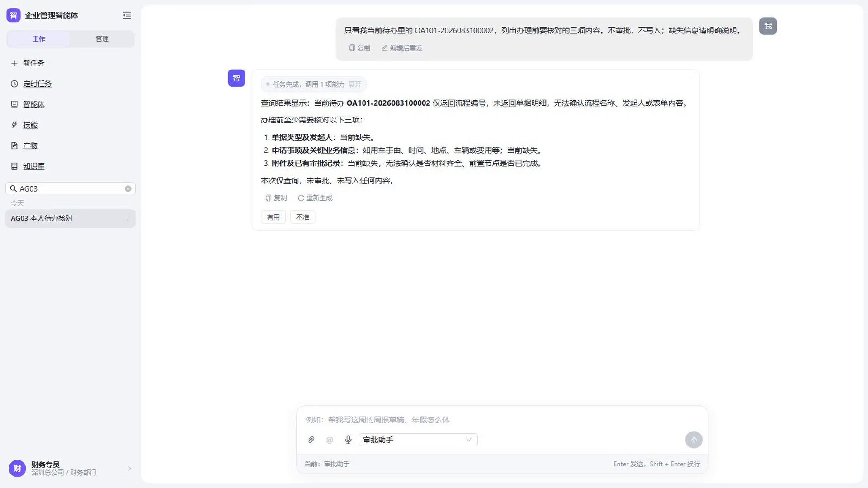The height and width of the screenshot is (488, 868).
Task: Click the book icon beside 知识库
Action: point(14,166)
